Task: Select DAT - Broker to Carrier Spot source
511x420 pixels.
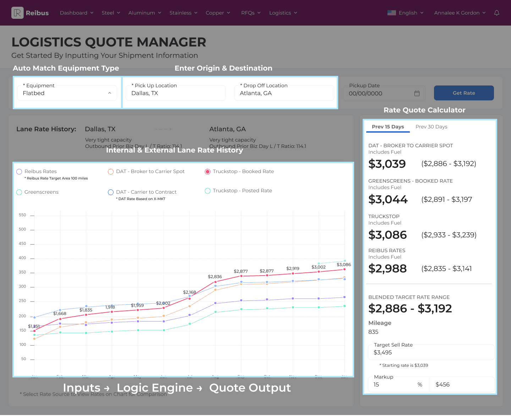Action: 111,172
